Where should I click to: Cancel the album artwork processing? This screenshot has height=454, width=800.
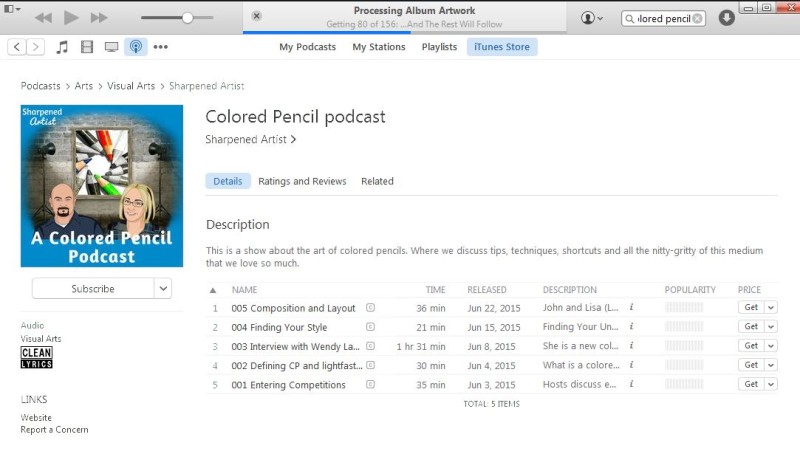[257, 16]
